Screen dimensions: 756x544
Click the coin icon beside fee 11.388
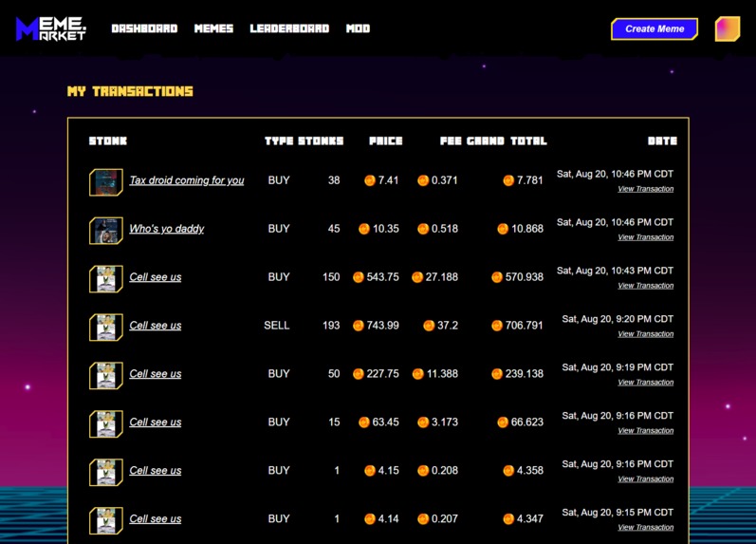(x=418, y=374)
